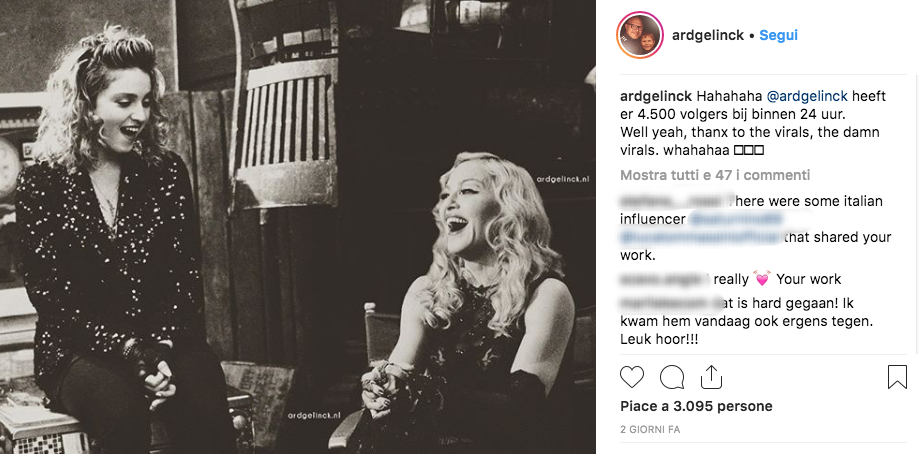
Task: Click the black-and-white post photo
Action: tap(298, 227)
